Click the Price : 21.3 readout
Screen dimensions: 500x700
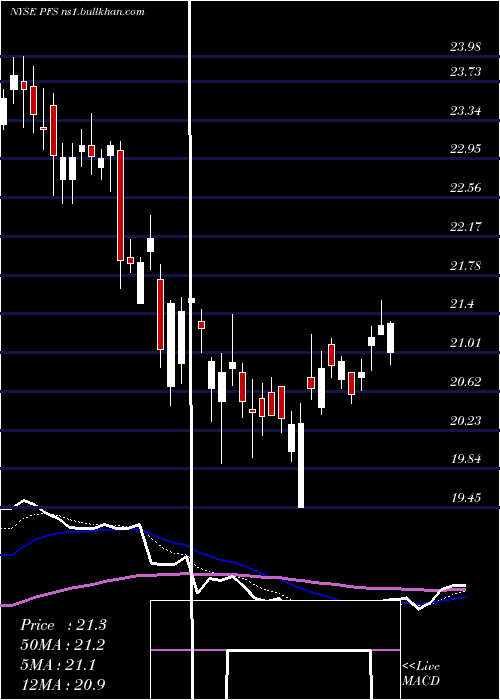[x=63, y=625]
